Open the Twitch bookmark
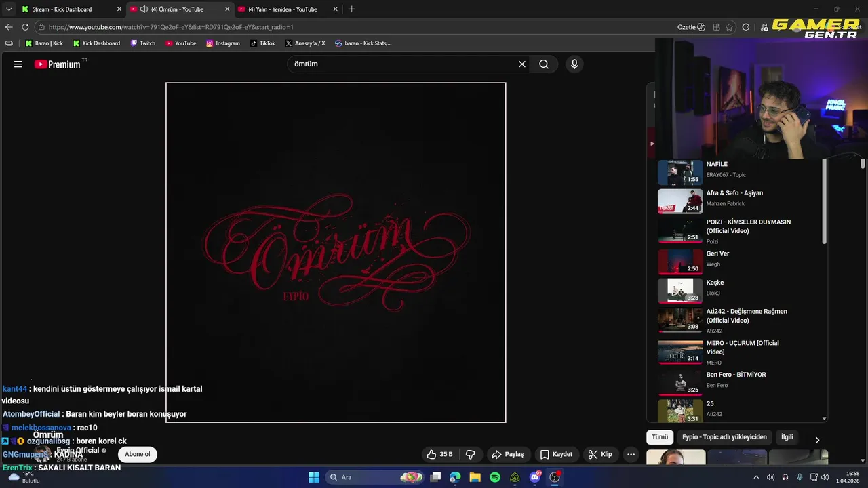This screenshot has height=488, width=868. click(x=143, y=43)
